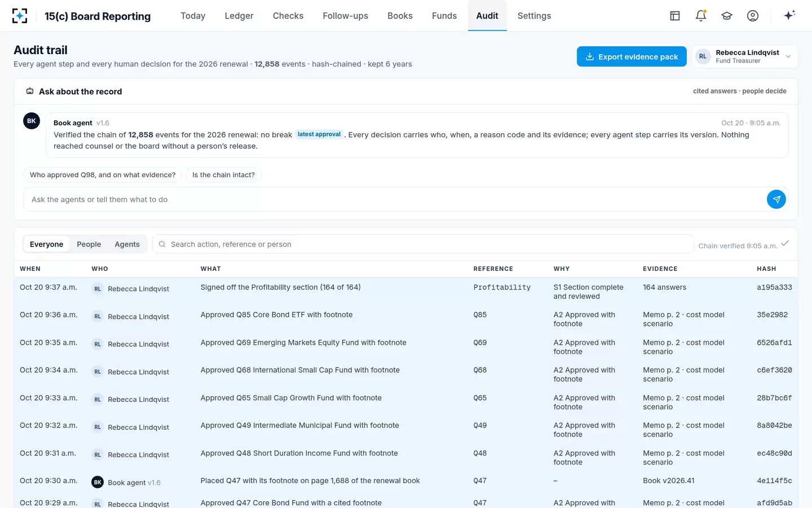Switch to the Books tab
The image size is (812, 508).
(x=400, y=16)
